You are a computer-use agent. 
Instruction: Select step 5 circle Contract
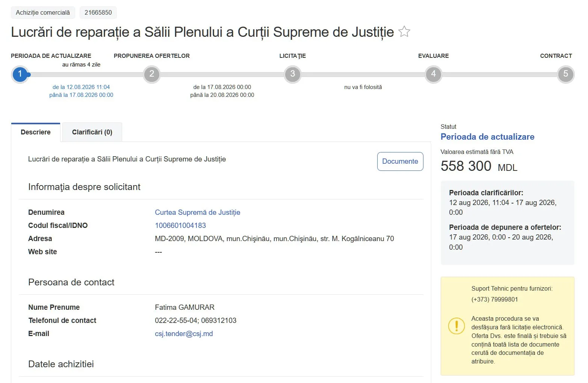[x=565, y=74]
